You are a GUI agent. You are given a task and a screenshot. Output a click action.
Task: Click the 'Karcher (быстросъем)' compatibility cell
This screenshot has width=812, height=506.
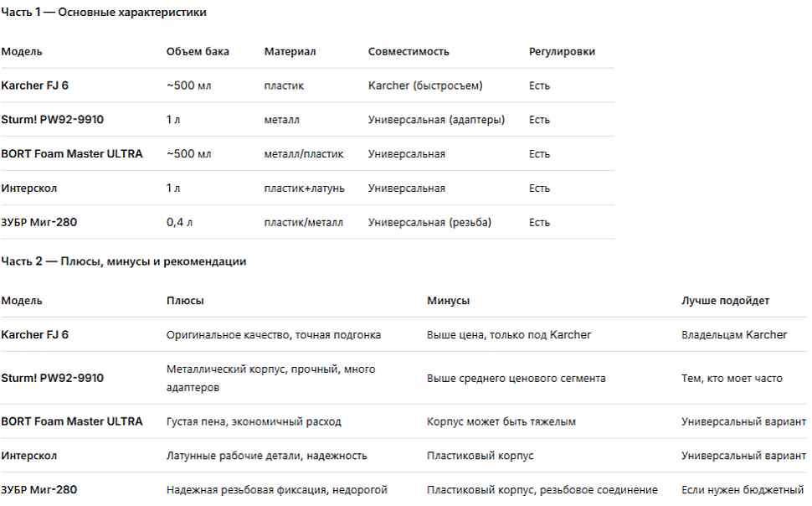pyautogui.click(x=425, y=85)
